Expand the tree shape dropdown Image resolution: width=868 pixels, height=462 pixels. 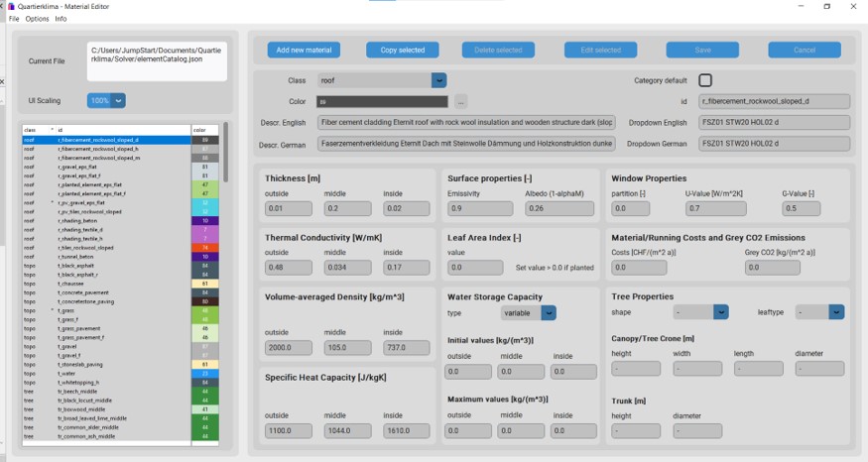pyautogui.click(x=722, y=312)
